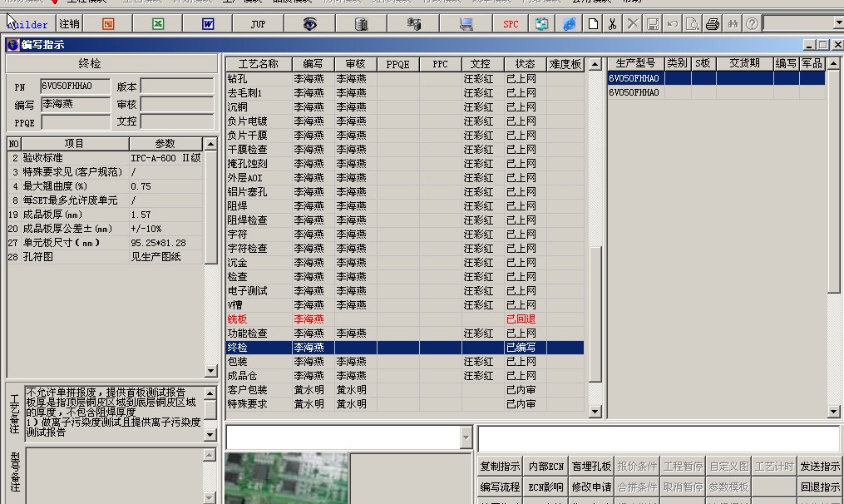Viewport: 844px width, 504px height.
Task: Click the 发送指示 button
Action: [820, 467]
